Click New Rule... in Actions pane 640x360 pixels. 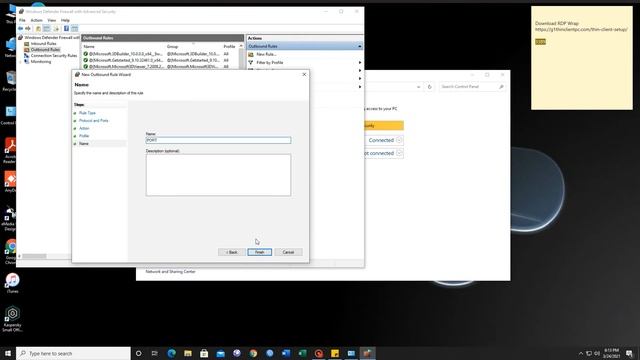[x=267, y=54]
